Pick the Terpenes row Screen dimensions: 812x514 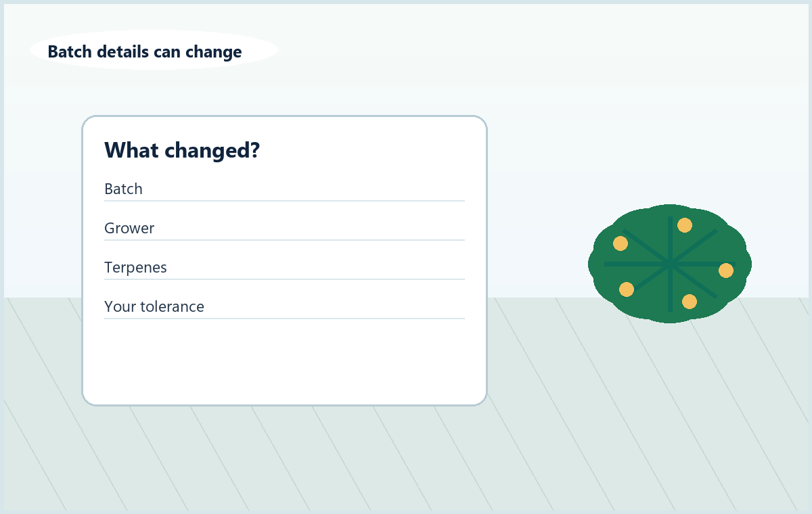click(x=284, y=268)
